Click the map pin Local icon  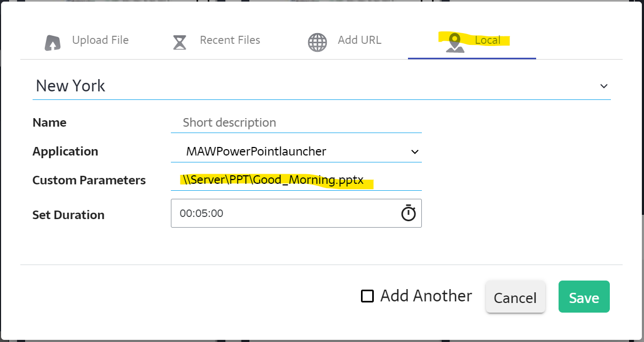[455, 42]
